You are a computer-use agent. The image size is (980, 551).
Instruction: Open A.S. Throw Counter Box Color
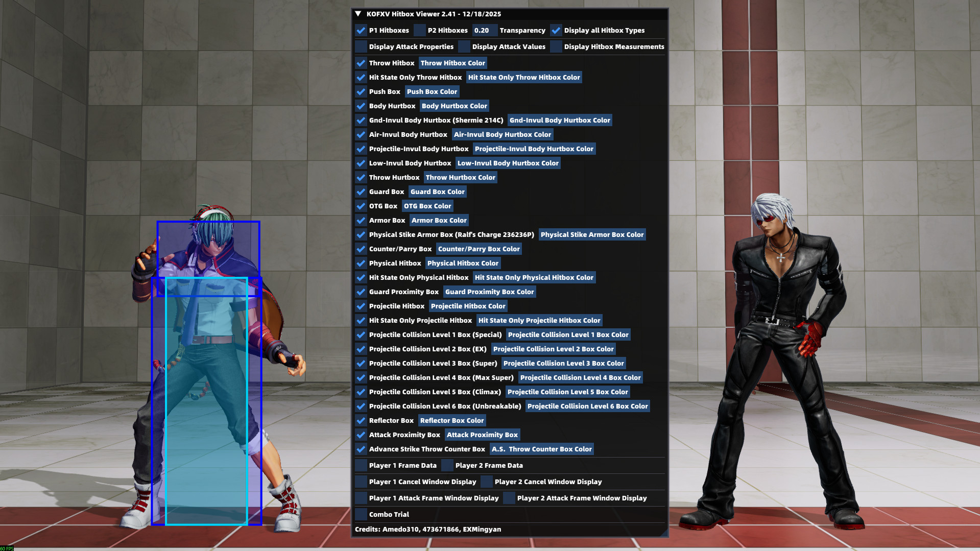coord(542,449)
